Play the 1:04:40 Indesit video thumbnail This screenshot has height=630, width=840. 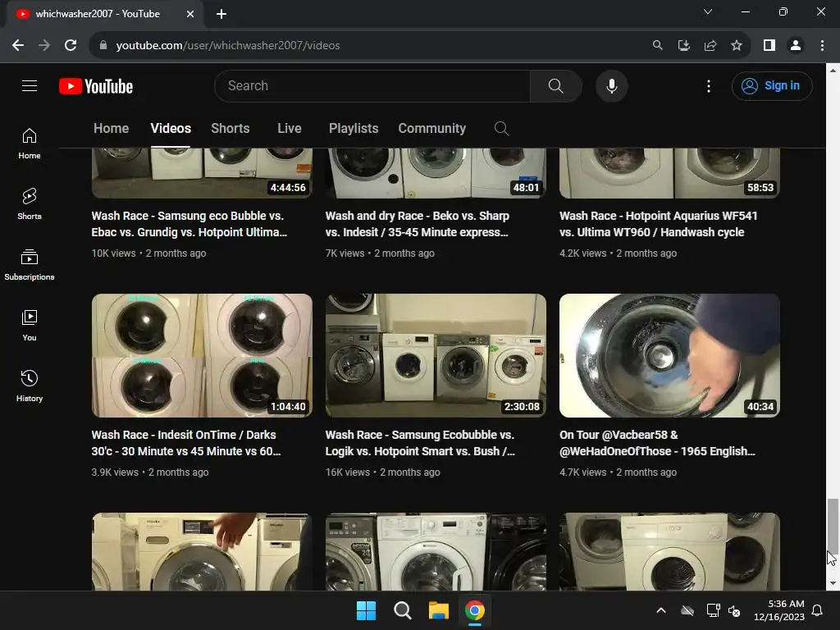(202, 355)
